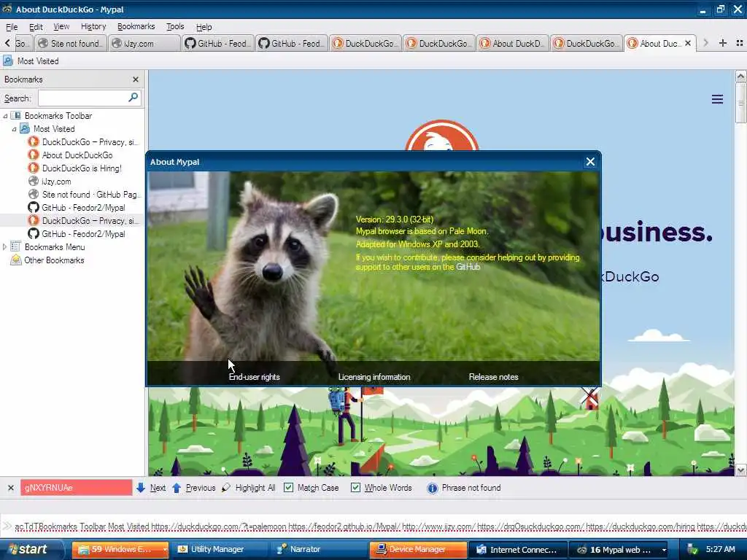Focus the find bar text field
The width and height of the screenshot is (747, 560).
click(76, 488)
